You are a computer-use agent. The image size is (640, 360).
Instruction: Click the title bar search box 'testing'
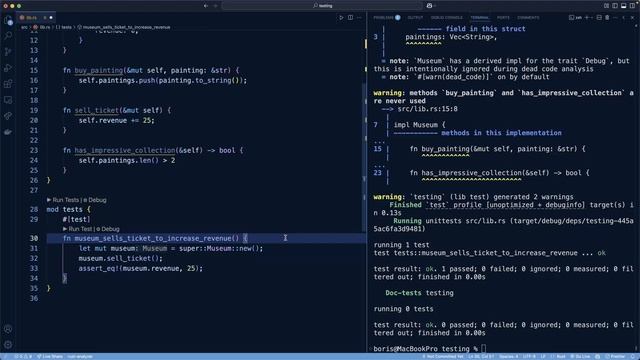tap(322, 6)
